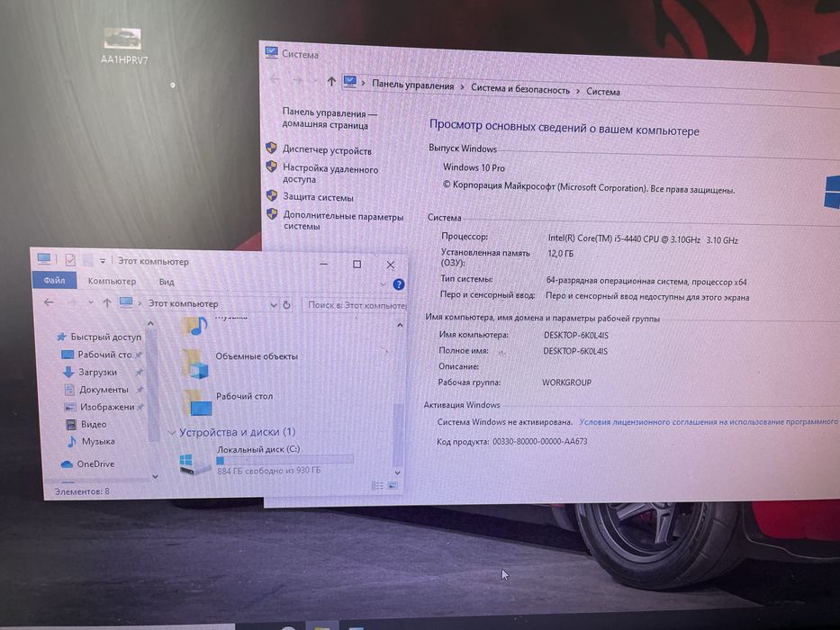Maximize the Этот компьютер window
The width and height of the screenshot is (840, 630).
click(357, 264)
